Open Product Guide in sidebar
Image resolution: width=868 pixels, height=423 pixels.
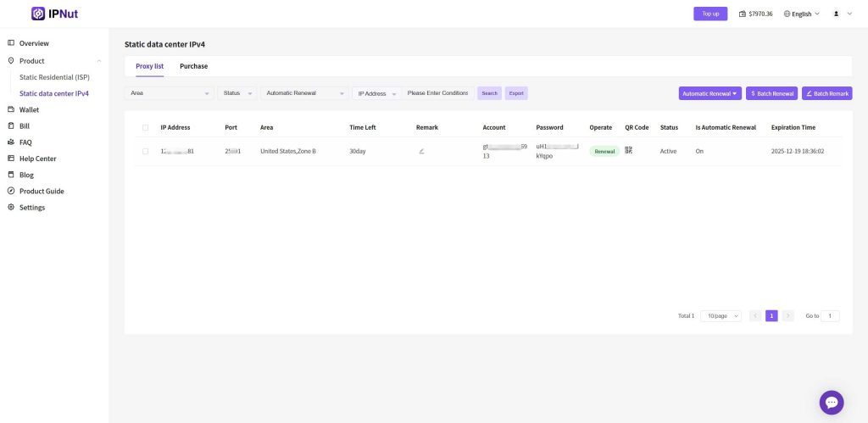click(42, 192)
